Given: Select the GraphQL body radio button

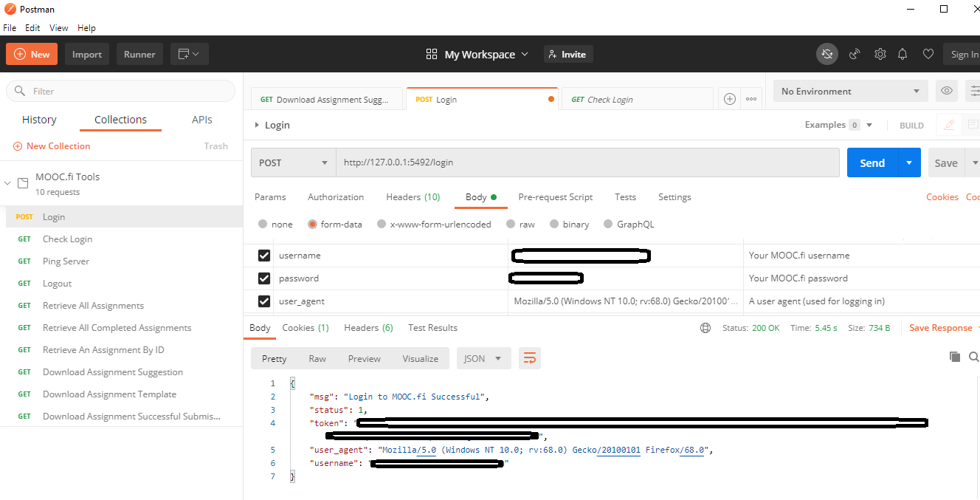Looking at the screenshot, I should pos(608,225).
